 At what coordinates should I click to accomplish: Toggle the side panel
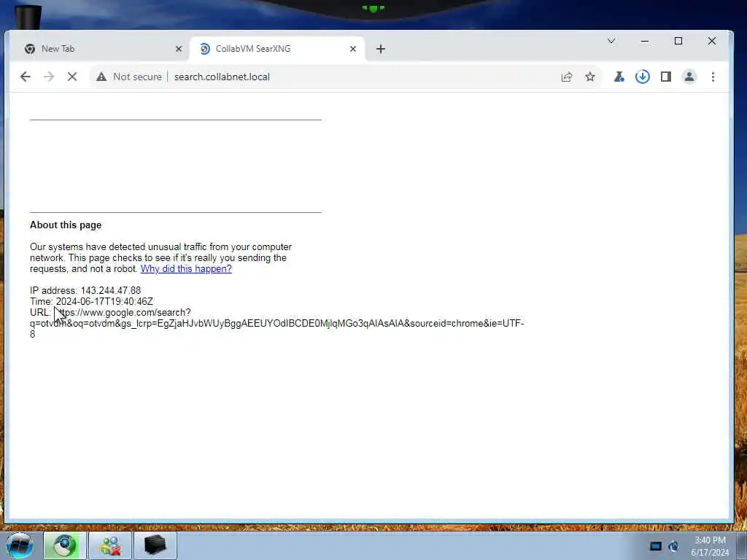[x=665, y=77]
